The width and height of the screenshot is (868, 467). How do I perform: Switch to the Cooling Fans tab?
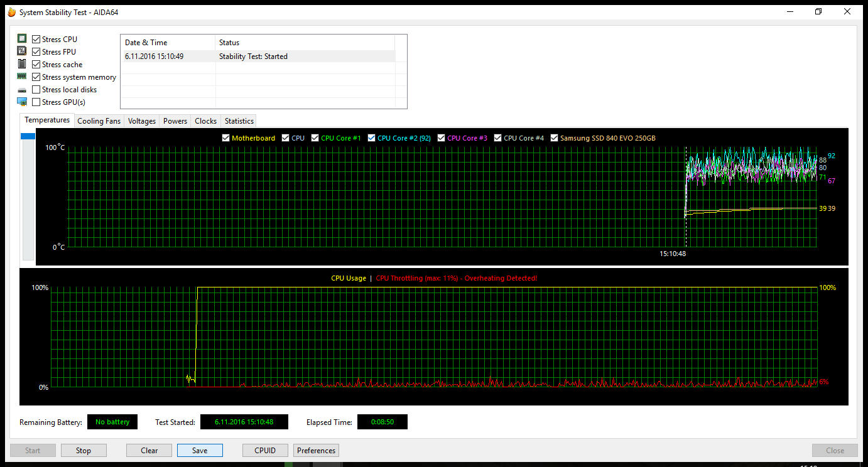[99, 121]
